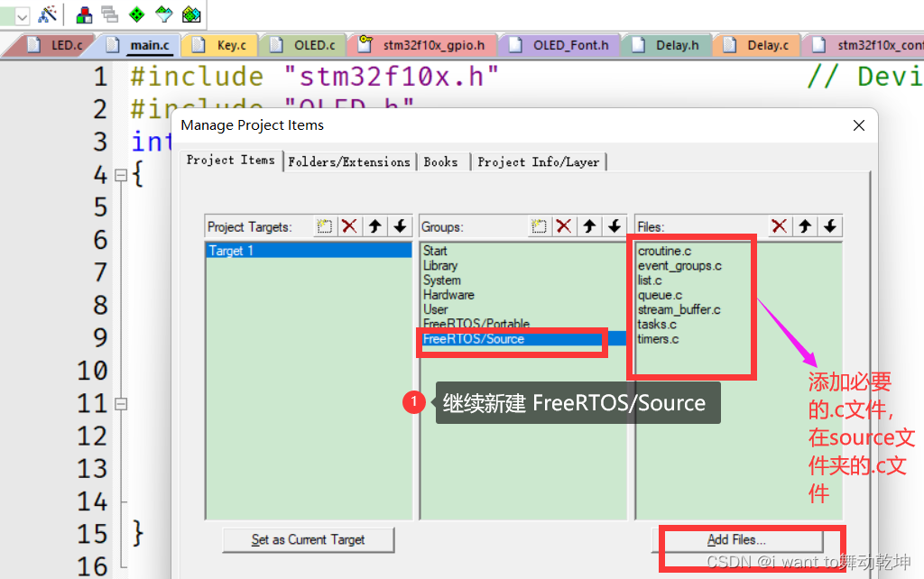Screen dimensions: 924x579
Task: Select the Start group
Action: (x=435, y=251)
